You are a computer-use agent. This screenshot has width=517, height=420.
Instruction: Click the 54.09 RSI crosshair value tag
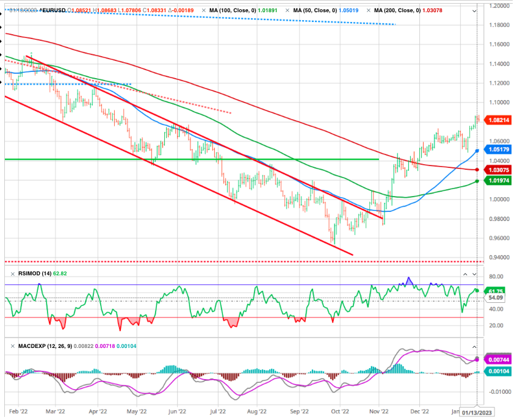(x=494, y=298)
